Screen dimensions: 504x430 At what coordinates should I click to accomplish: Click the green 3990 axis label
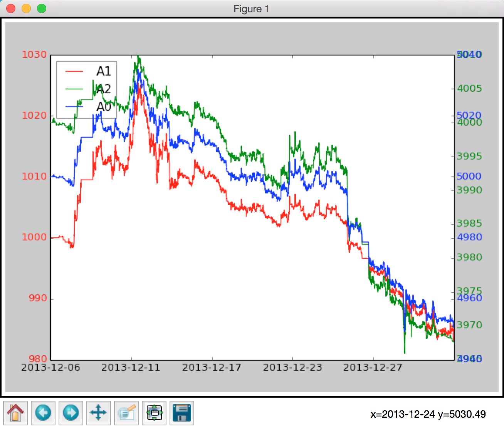tap(469, 190)
